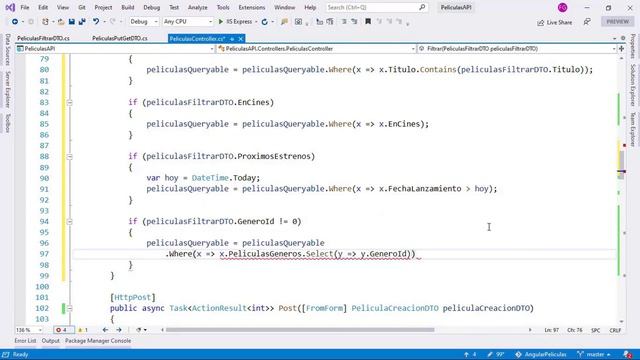Click the Live Share icon button
This screenshot has width=640, height=360.
click(x=554, y=22)
